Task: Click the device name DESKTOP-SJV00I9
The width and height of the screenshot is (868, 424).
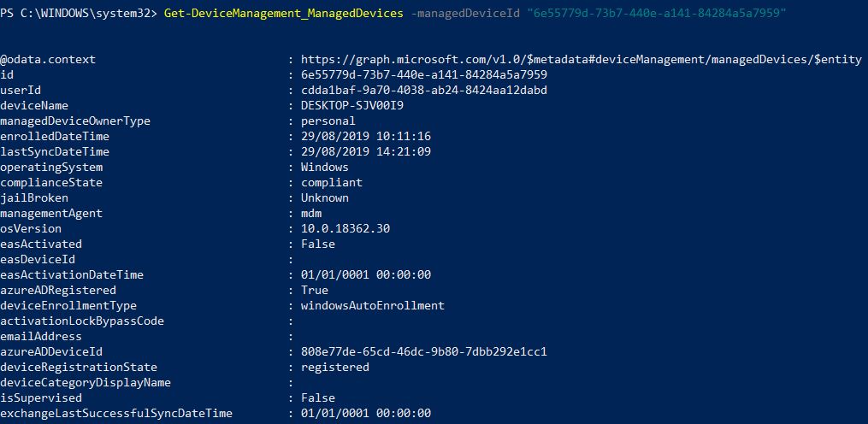Action: point(352,106)
